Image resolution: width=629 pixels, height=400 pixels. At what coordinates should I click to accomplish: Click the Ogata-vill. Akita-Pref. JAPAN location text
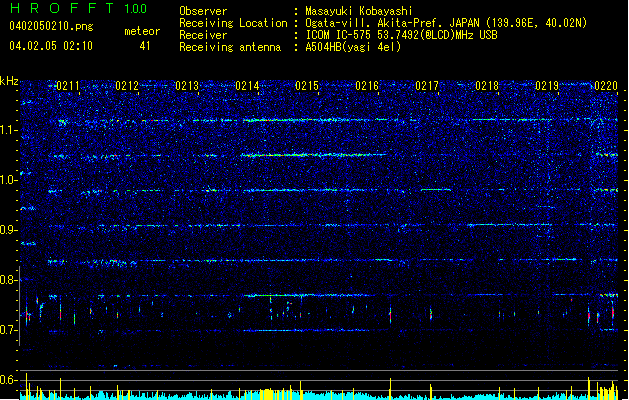pyautogui.click(x=446, y=23)
